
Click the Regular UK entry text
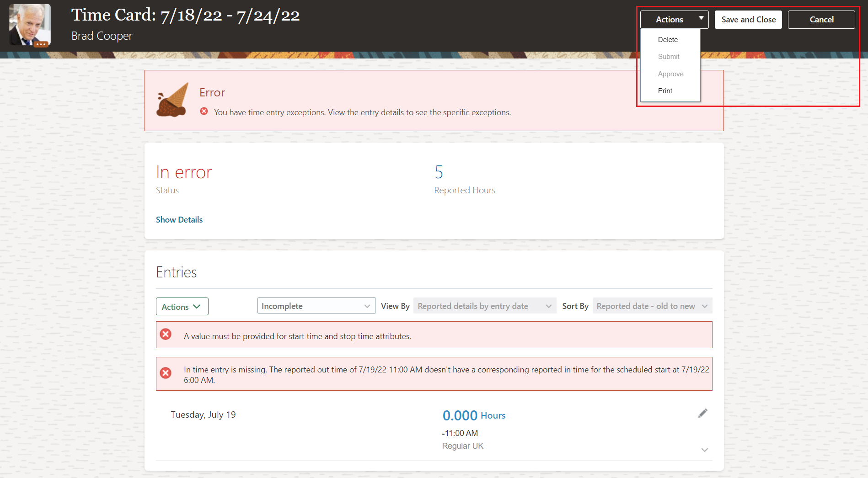pos(463,446)
